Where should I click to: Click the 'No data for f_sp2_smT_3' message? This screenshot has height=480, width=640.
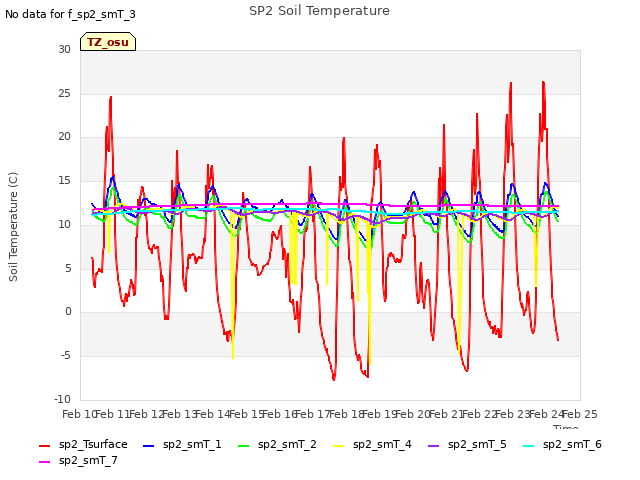tap(70, 14)
